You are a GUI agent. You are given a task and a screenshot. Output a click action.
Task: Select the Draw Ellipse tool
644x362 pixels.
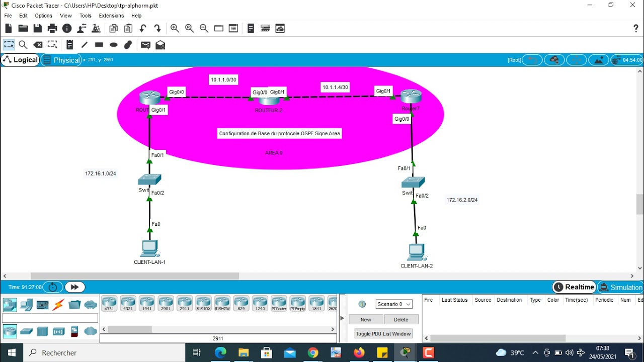click(x=114, y=45)
